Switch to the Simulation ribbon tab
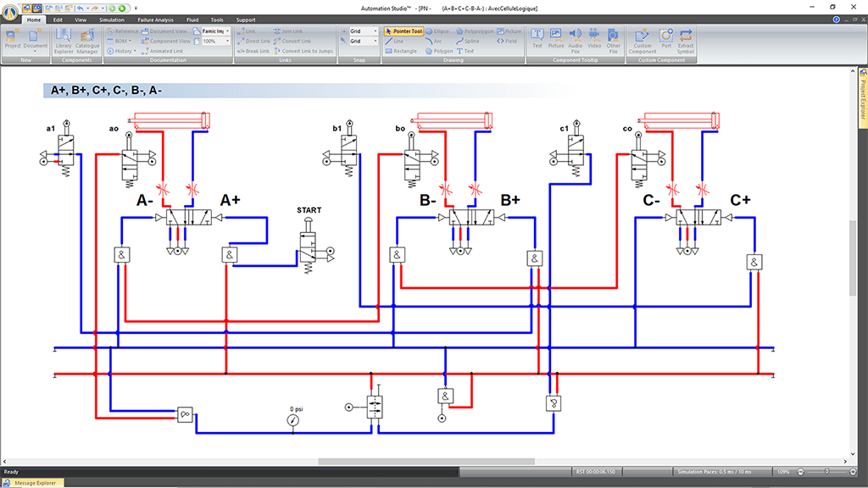Screen dimensions: 868x488 (x=111, y=19)
